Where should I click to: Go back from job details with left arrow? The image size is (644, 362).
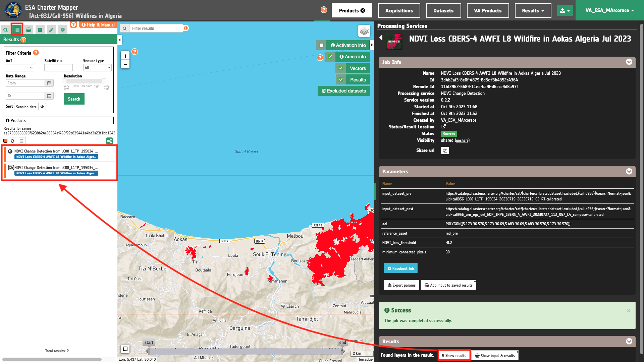point(381,38)
